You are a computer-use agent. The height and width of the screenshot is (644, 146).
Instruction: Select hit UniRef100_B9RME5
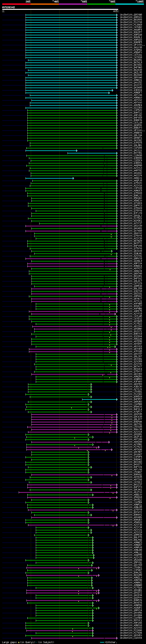(x=131, y=42)
